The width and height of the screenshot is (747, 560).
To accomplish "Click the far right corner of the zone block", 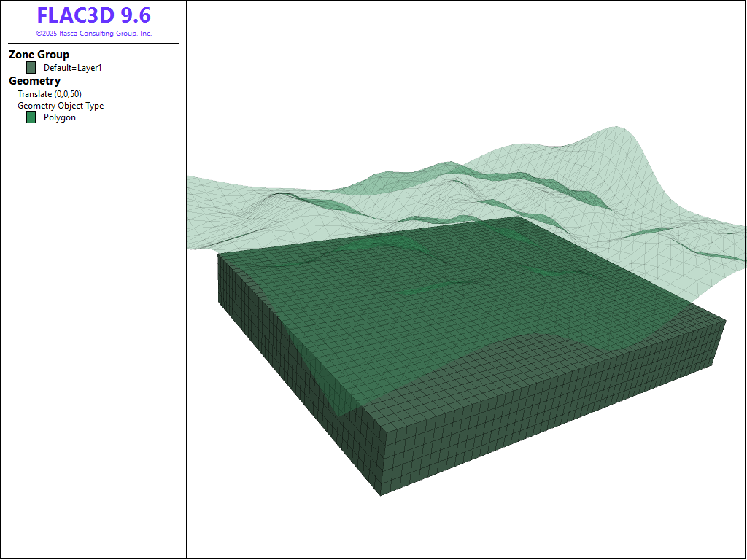I will point(726,319).
